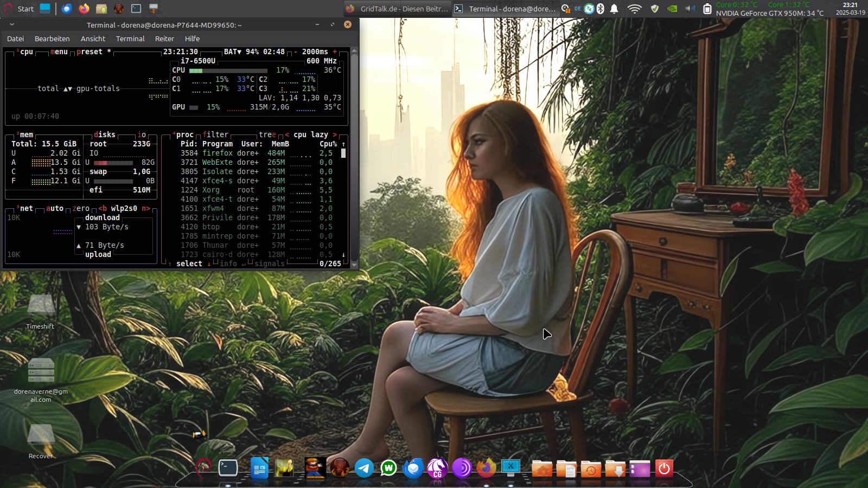Open the BAT battery selector in btop

tap(232, 52)
